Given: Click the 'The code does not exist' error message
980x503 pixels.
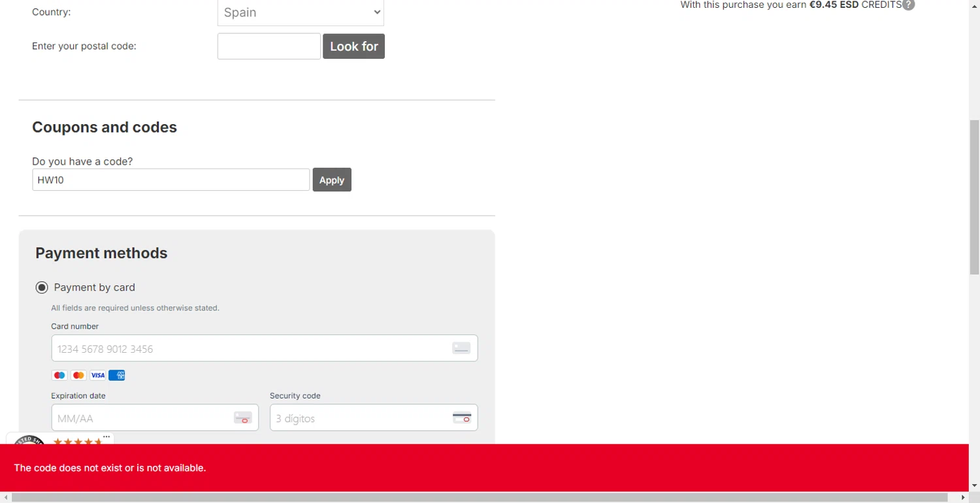Looking at the screenshot, I should coord(110,468).
